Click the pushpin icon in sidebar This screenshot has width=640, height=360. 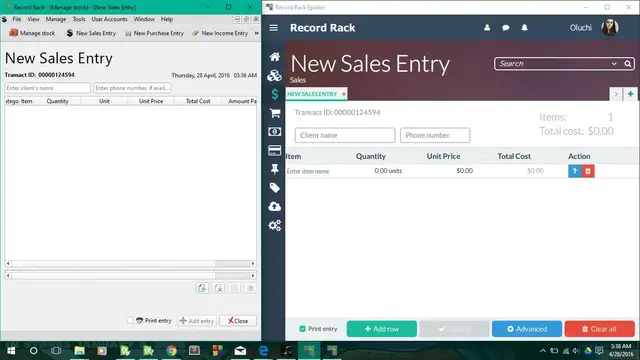pyautogui.click(x=275, y=169)
